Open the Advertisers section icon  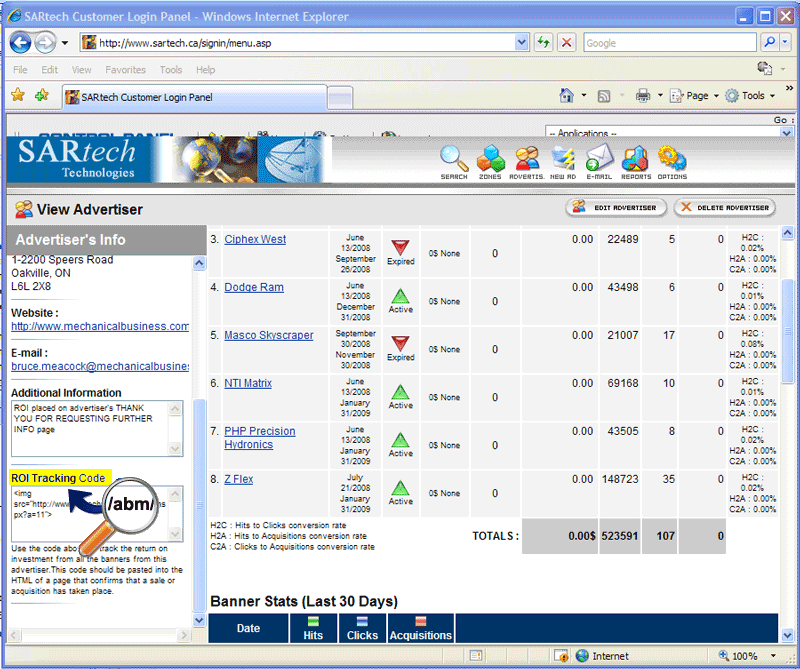click(527, 162)
